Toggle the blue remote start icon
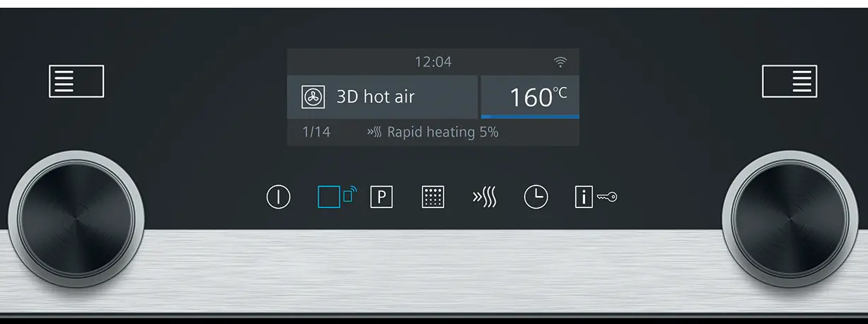 point(337,195)
